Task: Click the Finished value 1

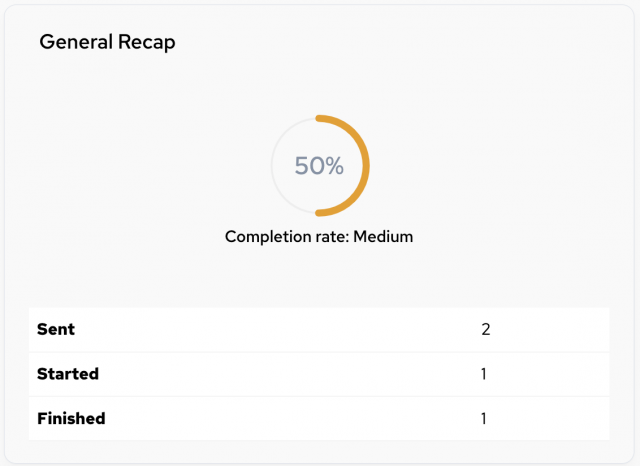Action: (x=484, y=418)
